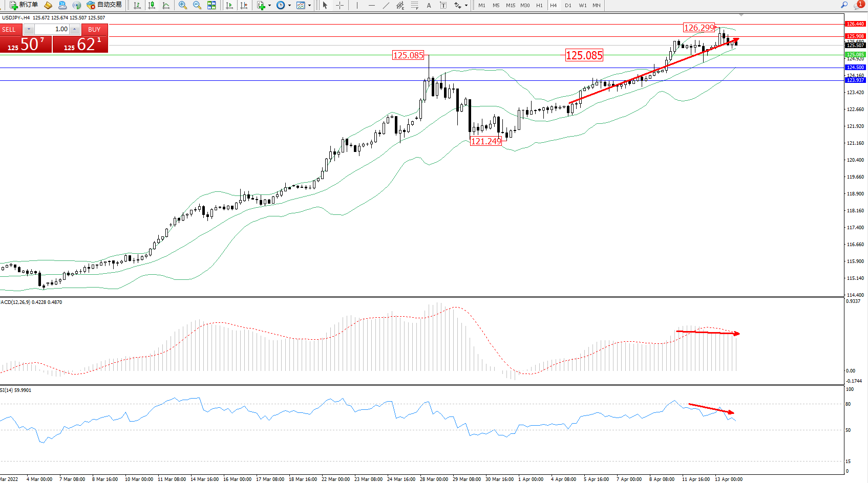Zoom out of the chart
The width and height of the screenshot is (868, 483).
coord(197,5)
